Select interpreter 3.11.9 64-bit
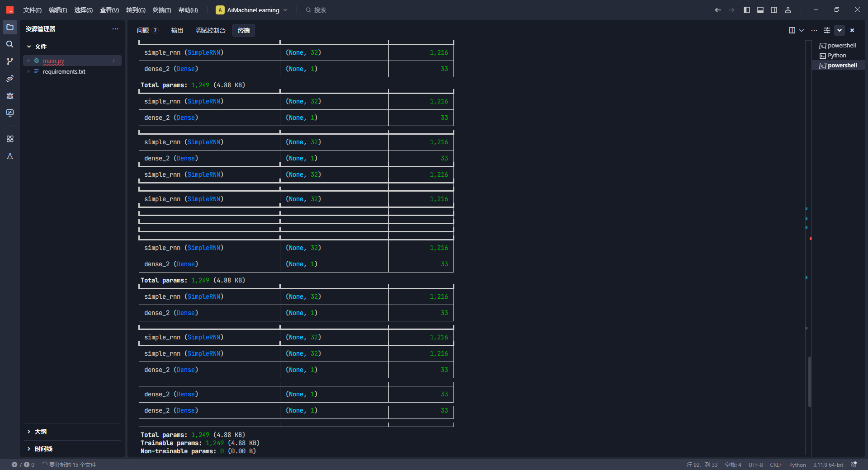The image size is (868, 470). coord(828,465)
